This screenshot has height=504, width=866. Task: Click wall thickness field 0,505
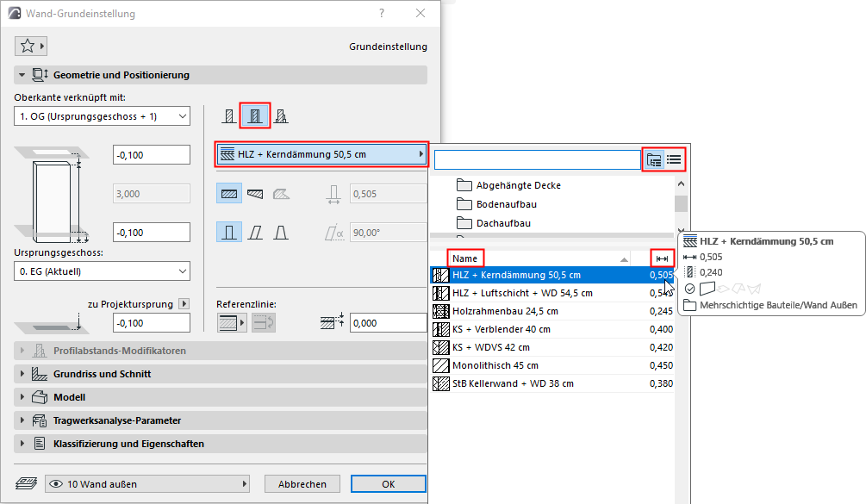(389, 194)
